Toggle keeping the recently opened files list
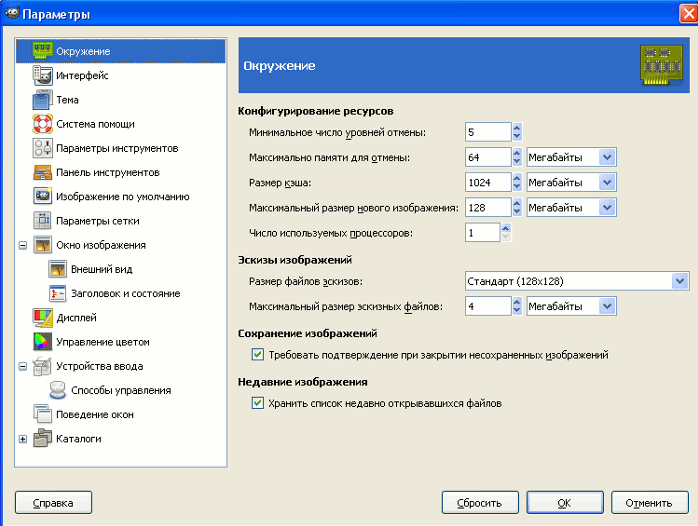Screen dimensions: 698x526 click(257, 403)
